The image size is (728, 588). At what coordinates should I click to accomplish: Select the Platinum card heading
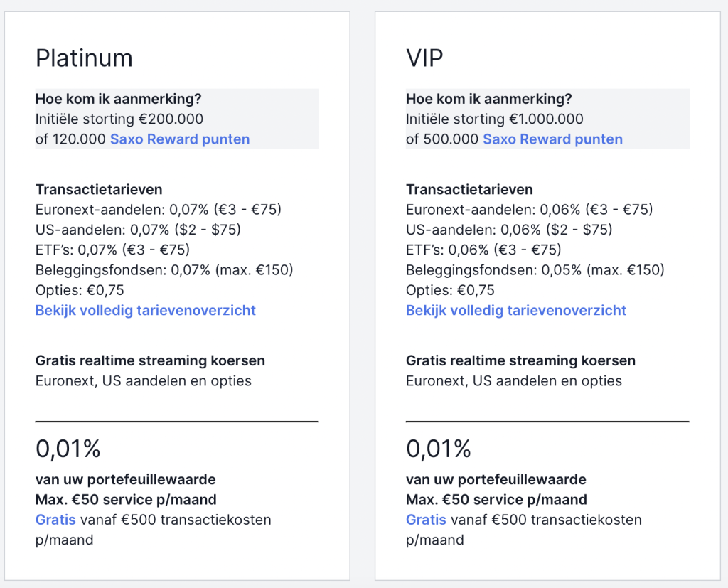(x=84, y=58)
